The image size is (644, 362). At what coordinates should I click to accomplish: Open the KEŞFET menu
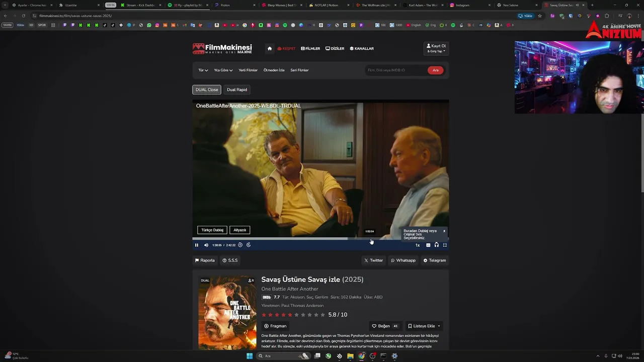(286, 49)
